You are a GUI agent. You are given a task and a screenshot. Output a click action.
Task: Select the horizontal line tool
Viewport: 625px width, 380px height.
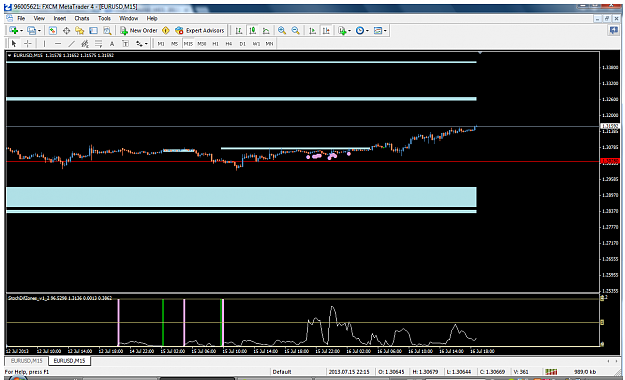[58, 43]
